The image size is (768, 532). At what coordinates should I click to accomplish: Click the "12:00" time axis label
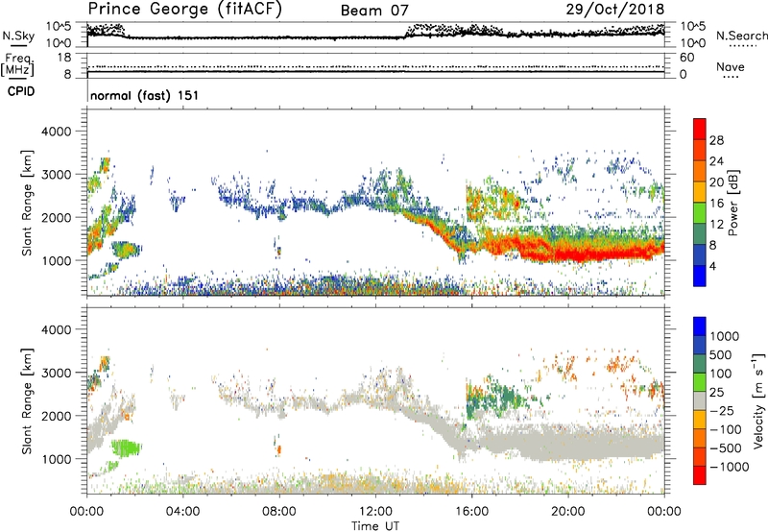click(375, 512)
